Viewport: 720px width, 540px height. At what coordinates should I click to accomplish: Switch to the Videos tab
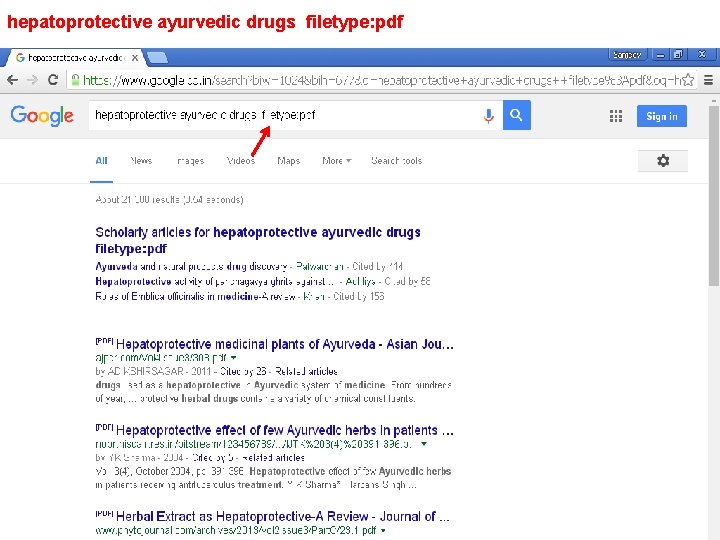(x=241, y=161)
